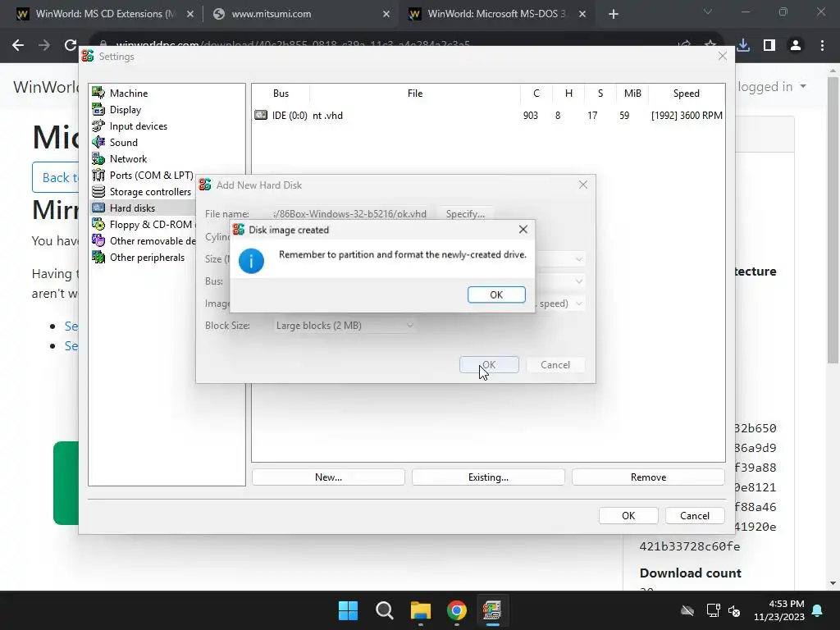Click Chrome icon in taskbar

click(456, 610)
